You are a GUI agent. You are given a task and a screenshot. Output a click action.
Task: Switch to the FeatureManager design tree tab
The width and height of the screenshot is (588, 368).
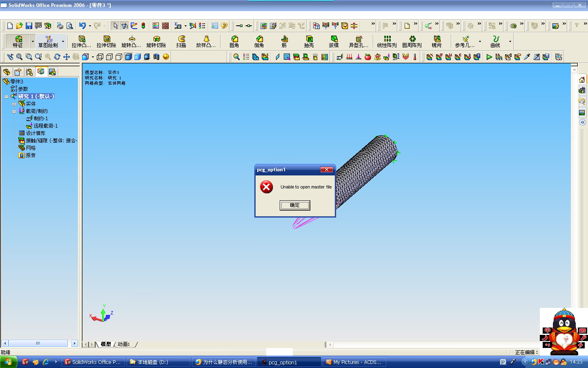click(7, 72)
